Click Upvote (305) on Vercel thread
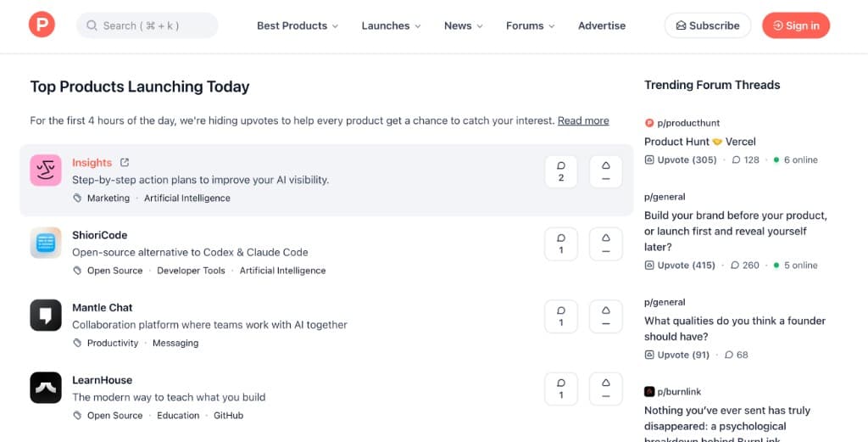This screenshot has height=442, width=868. pyautogui.click(x=681, y=160)
